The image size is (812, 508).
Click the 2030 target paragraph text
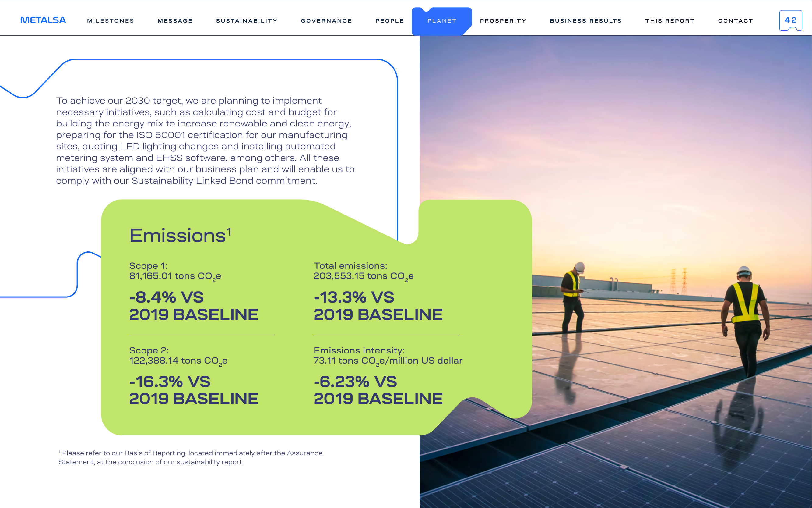[x=205, y=141]
